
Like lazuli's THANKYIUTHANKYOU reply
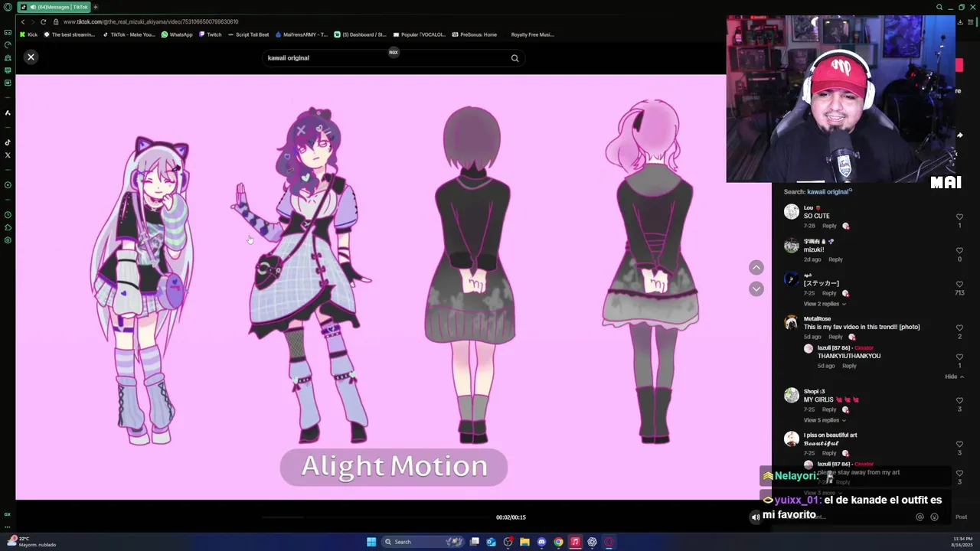(x=959, y=357)
